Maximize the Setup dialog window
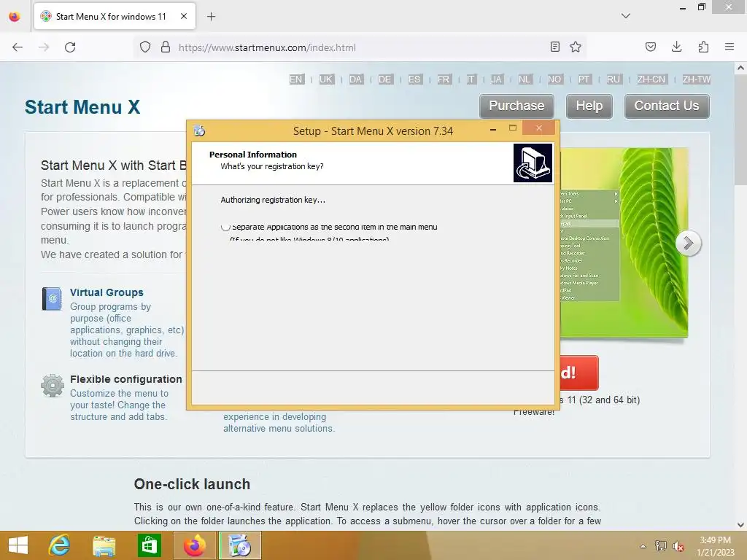 pos(513,128)
